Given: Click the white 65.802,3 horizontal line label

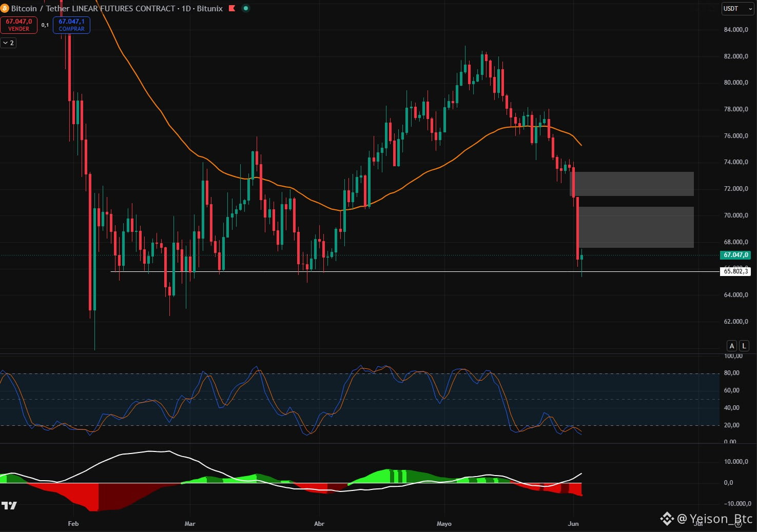Looking at the screenshot, I should [735, 271].
